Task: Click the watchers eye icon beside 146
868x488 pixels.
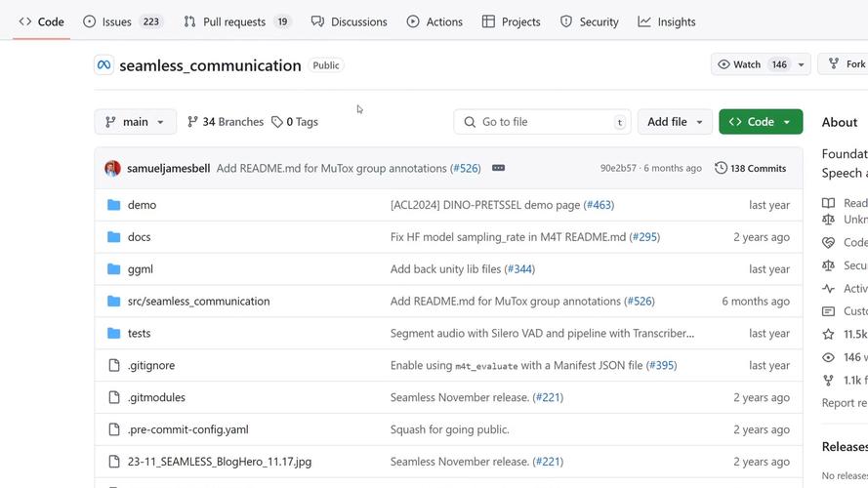Action: (x=828, y=357)
